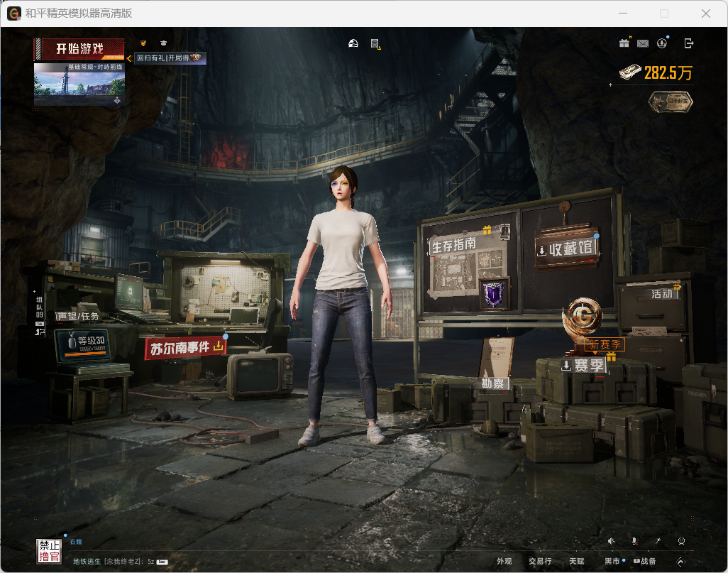Screen dimensions: 728x573
Task: Open the 赛季 season crate label
Action: click(x=584, y=365)
